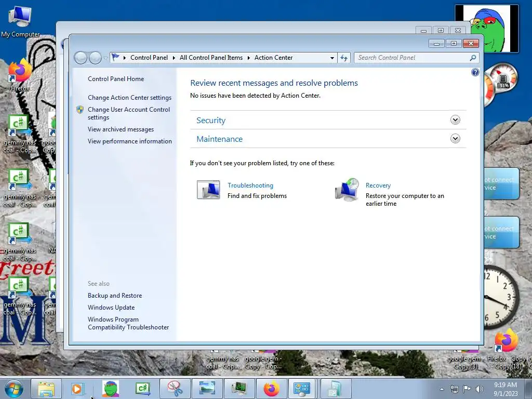Screen dimensions: 532x399
Task: Open the picture viewer taskbar icon
Action: (x=207, y=389)
